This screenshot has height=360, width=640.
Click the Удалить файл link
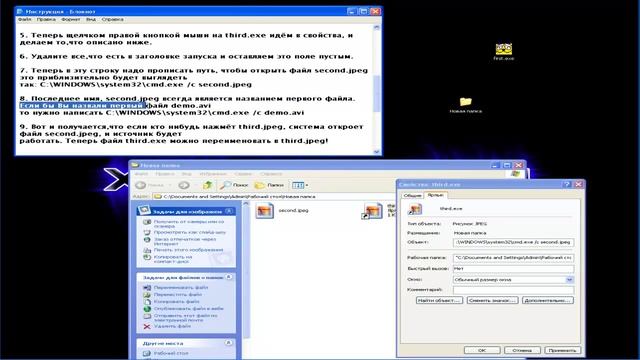click(x=172, y=326)
